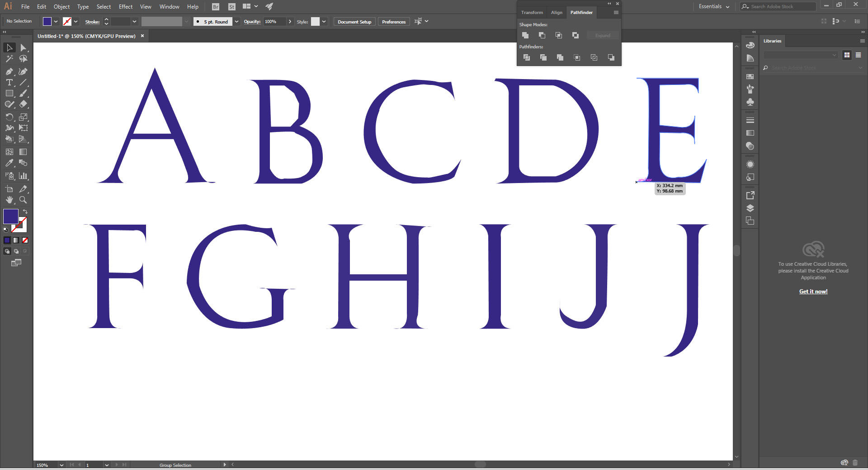Viewport: 868px width, 470px height.
Task: Select the Selection tool (black arrow)
Action: pos(9,47)
